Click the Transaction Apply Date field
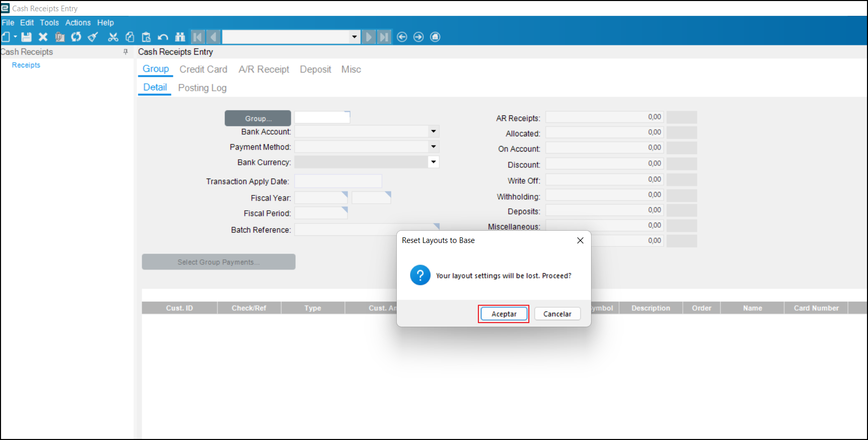868x440 pixels. pyautogui.click(x=338, y=181)
